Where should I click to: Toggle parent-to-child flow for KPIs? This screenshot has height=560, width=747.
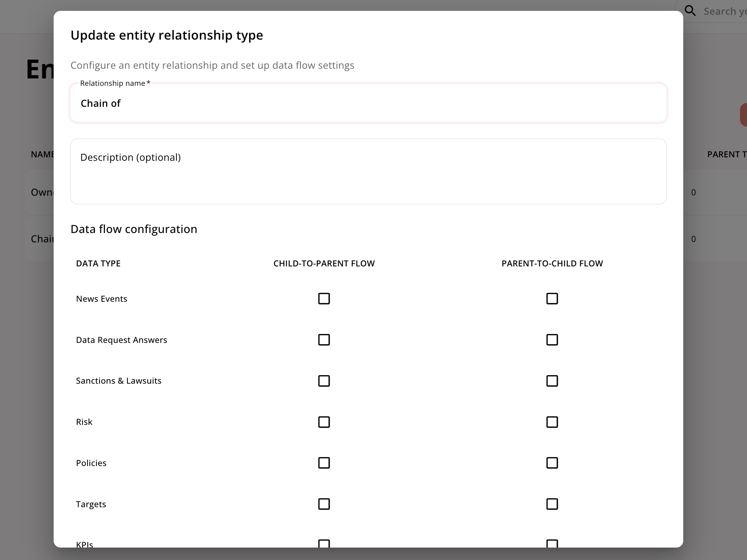pyautogui.click(x=552, y=543)
